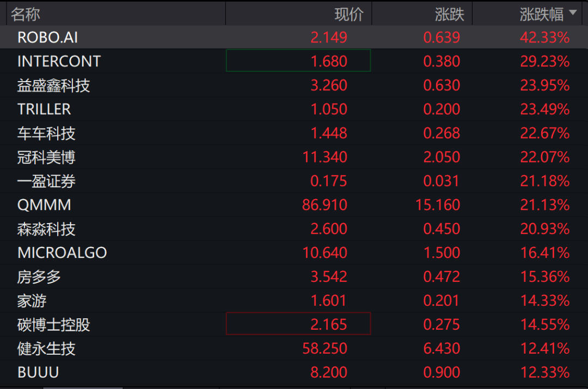Viewport: 588px width, 389px height.
Task: Open QMMM stock details
Action: (44, 205)
